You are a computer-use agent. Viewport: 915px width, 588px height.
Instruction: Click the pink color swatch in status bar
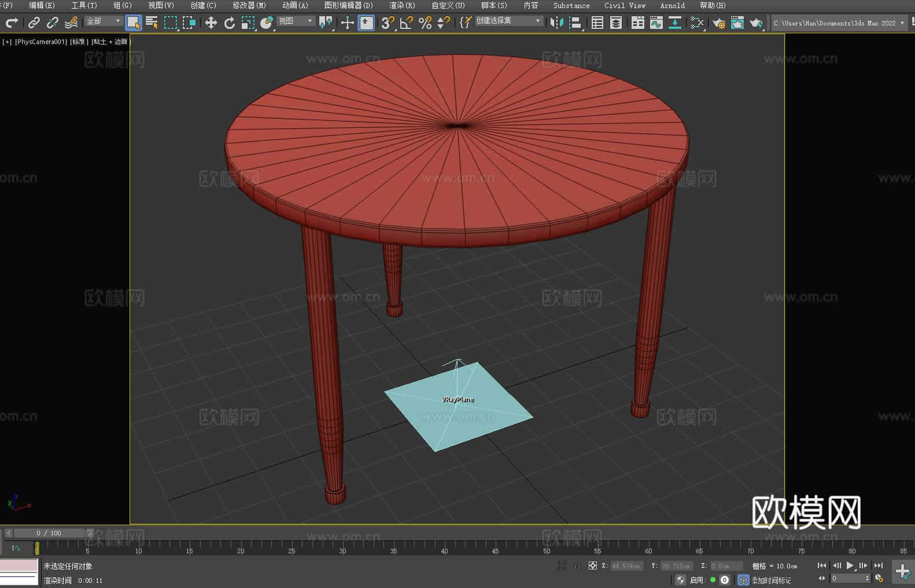click(x=19, y=565)
